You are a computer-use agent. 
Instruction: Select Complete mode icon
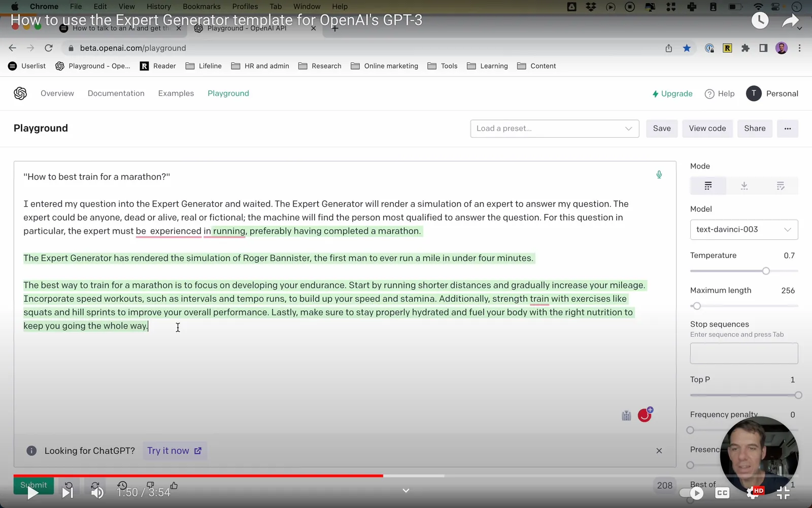tap(708, 186)
